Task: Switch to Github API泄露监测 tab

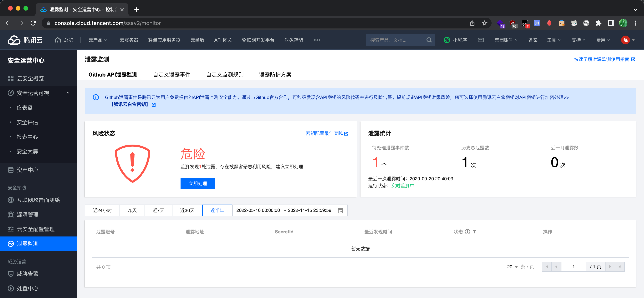Action: tap(113, 75)
